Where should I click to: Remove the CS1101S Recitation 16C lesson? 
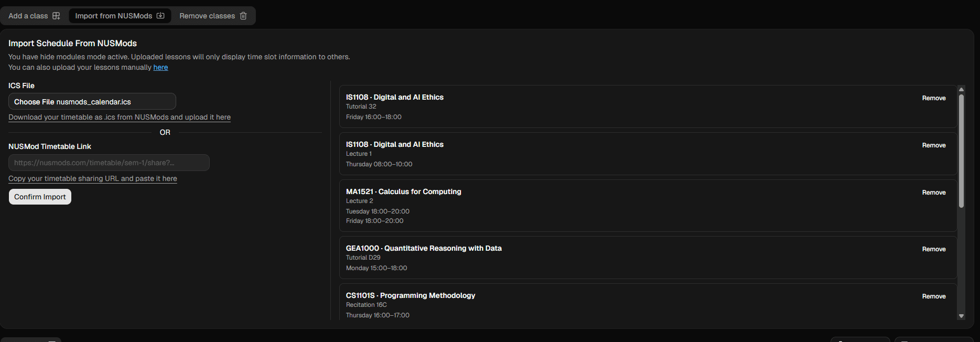(934, 296)
